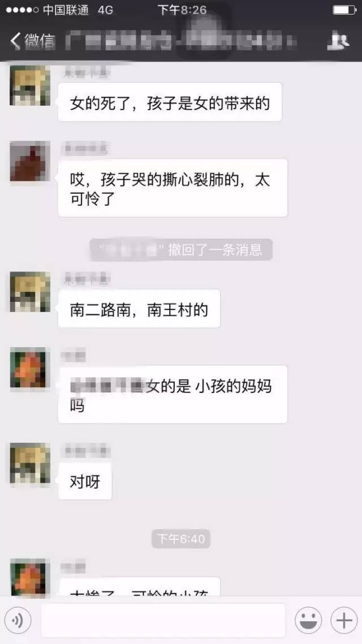
Task: Tap avatar beside 女的是小孩的妈妈吗 message
Action: click(x=30, y=368)
